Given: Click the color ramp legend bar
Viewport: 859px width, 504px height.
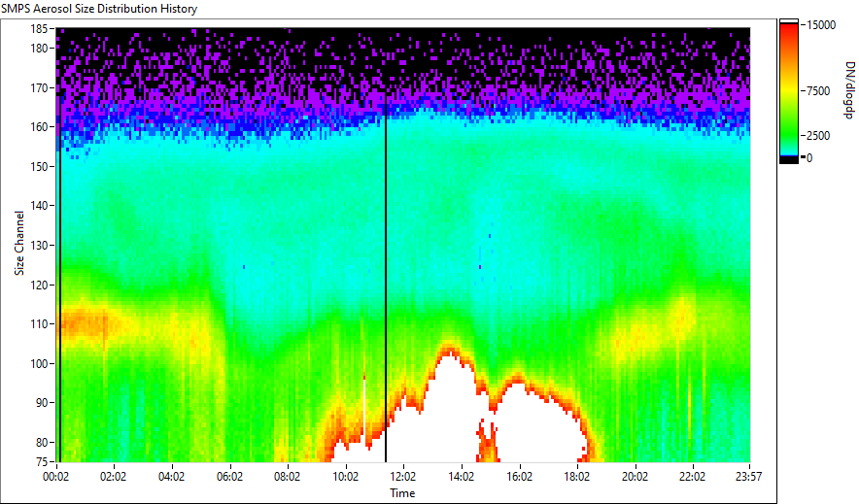Looking at the screenshot, I should tap(789, 91).
